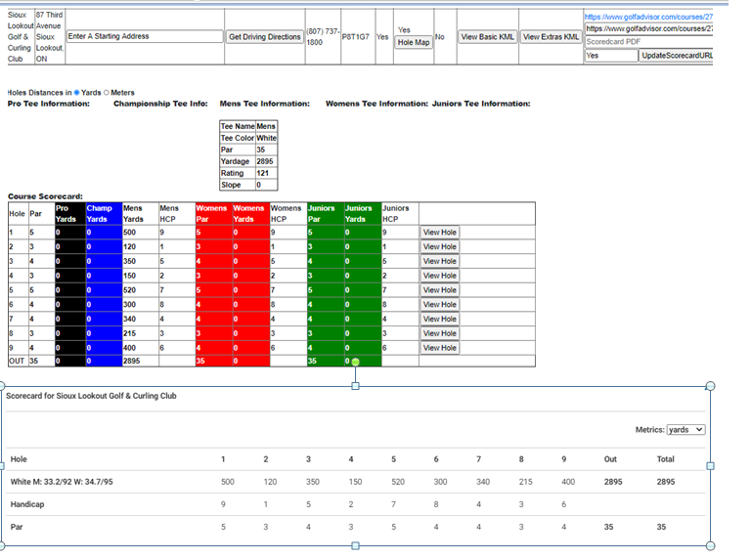Click the UpdateScorecardURL button
The image size is (751, 560).
click(677, 56)
